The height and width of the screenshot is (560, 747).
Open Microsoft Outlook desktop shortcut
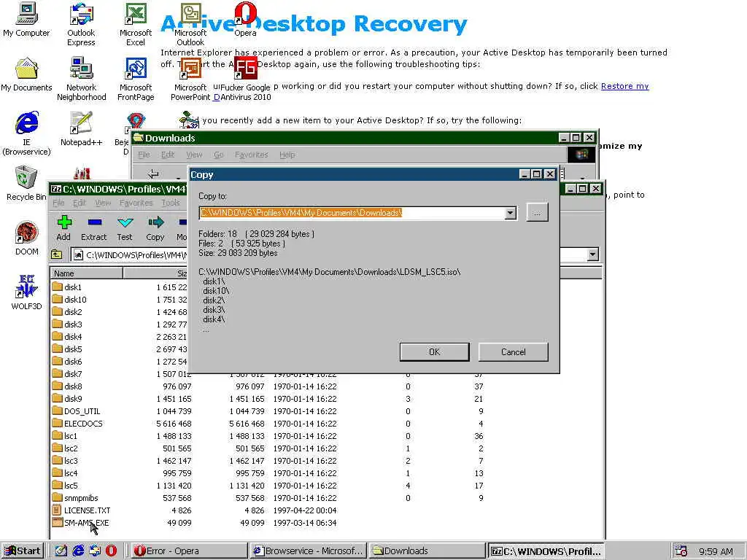pyautogui.click(x=190, y=24)
